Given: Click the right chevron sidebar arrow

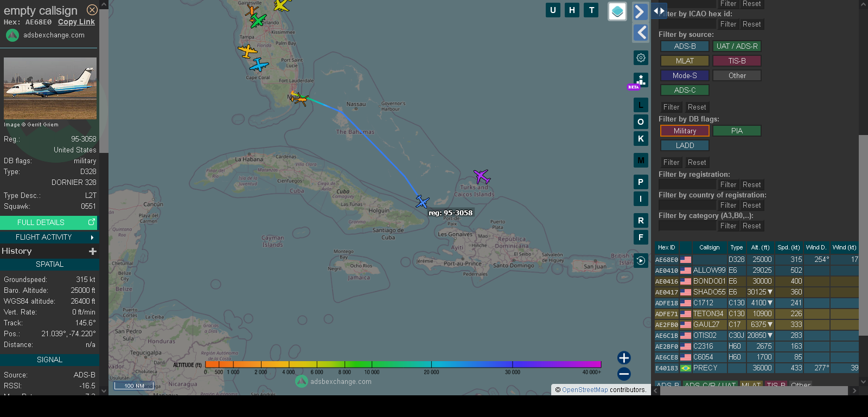Looking at the screenshot, I should pyautogui.click(x=641, y=11).
